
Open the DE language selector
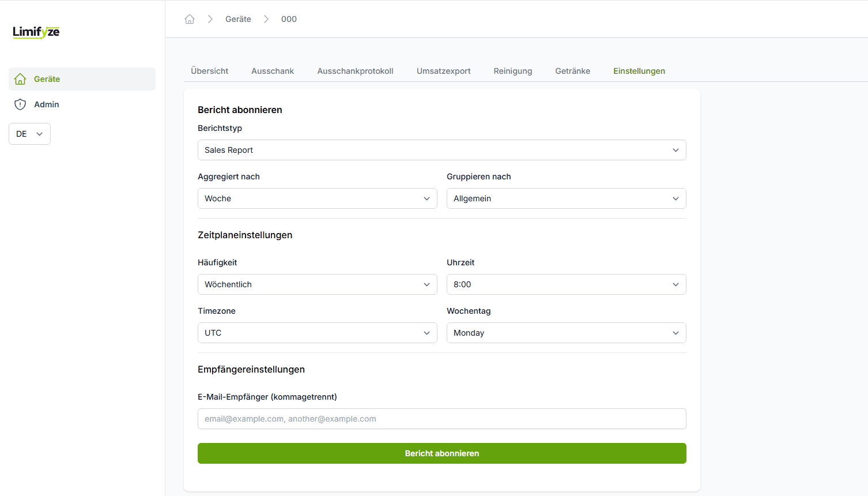point(29,134)
